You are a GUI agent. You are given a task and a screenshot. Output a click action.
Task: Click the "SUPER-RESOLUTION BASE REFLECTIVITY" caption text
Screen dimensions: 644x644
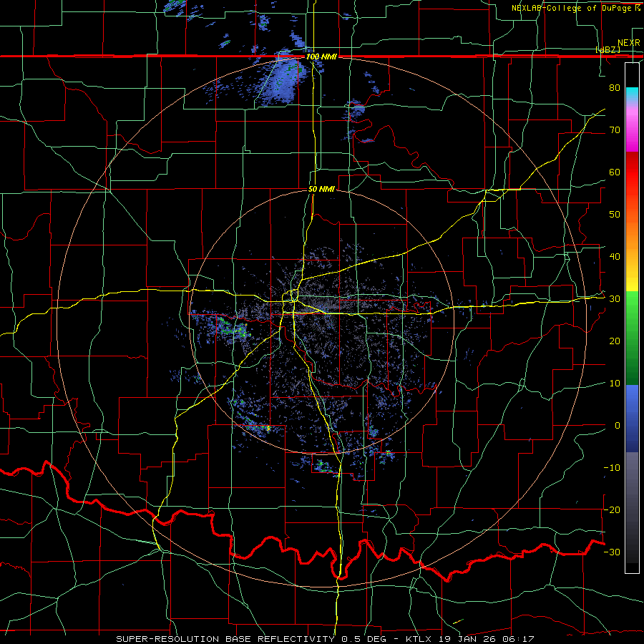coord(225,639)
